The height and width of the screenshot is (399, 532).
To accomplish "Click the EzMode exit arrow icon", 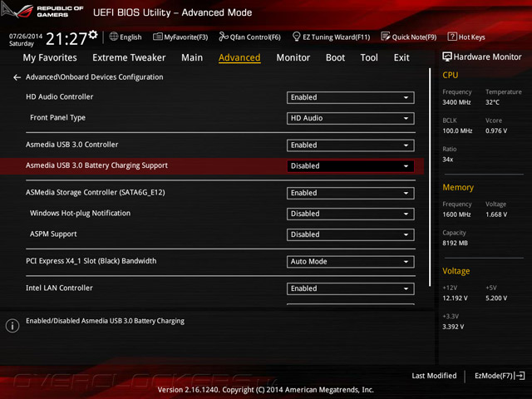I will pyautogui.click(x=520, y=376).
